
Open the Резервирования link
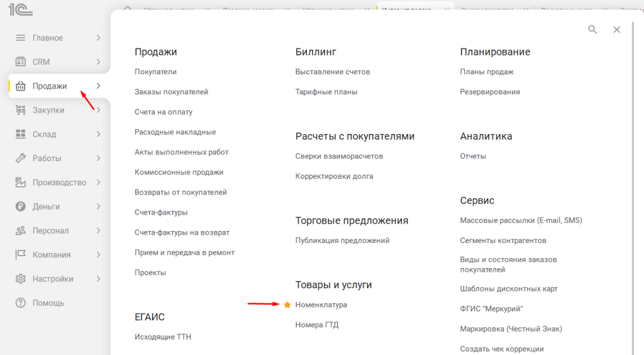click(x=490, y=92)
